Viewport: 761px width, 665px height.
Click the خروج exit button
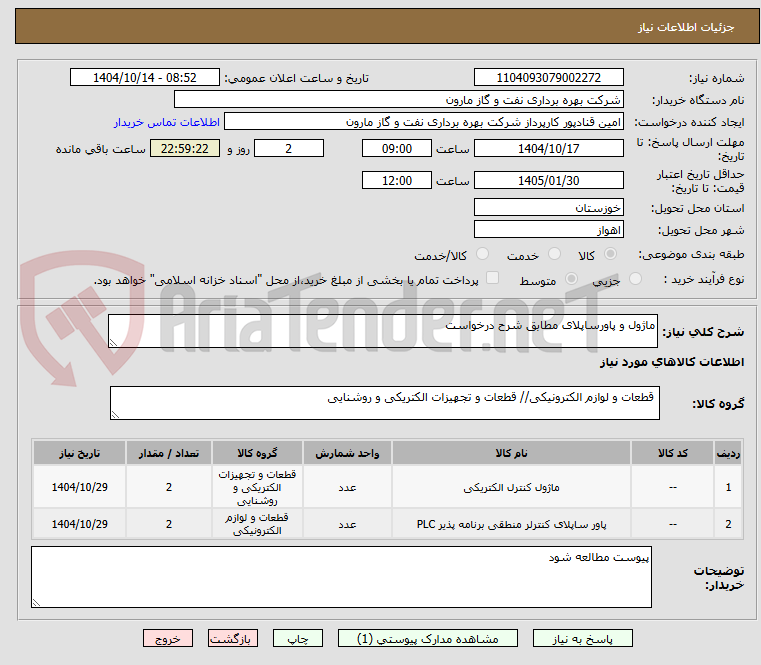[x=167, y=638]
